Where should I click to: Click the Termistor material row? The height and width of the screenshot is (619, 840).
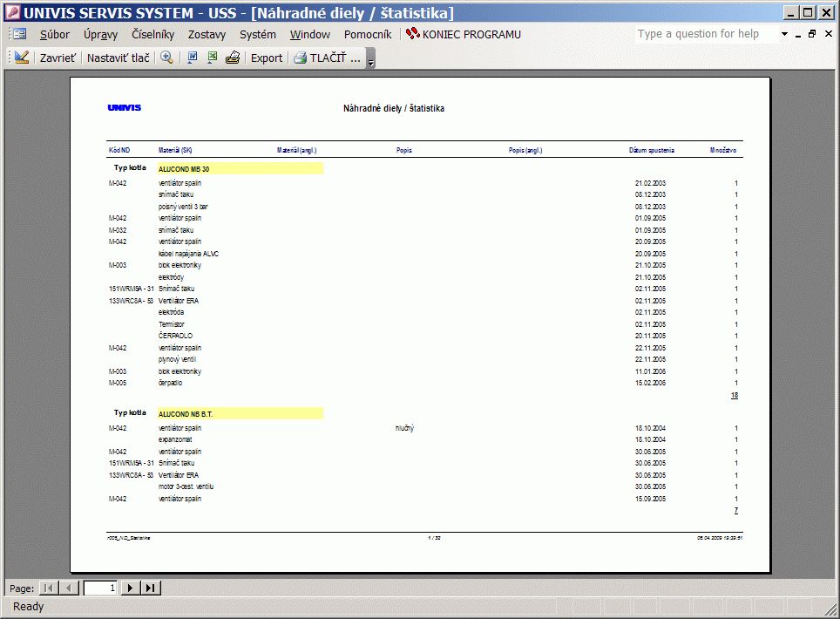[x=172, y=324]
